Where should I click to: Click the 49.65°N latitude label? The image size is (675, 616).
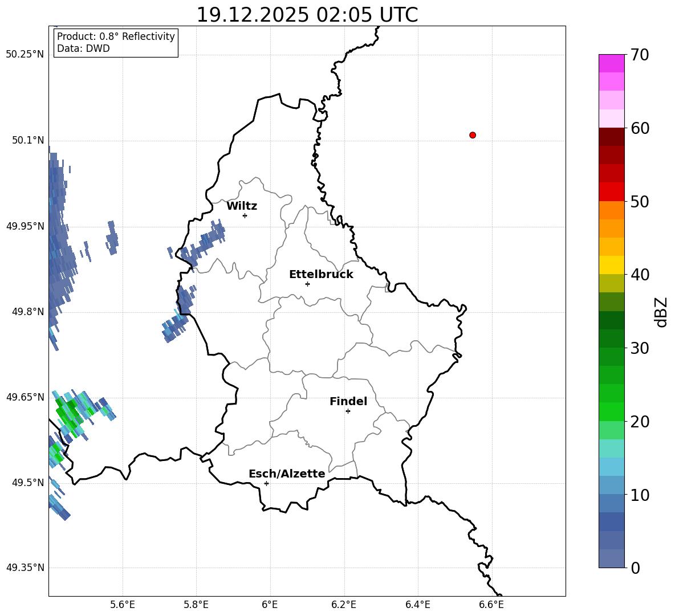click(x=25, y=397)
